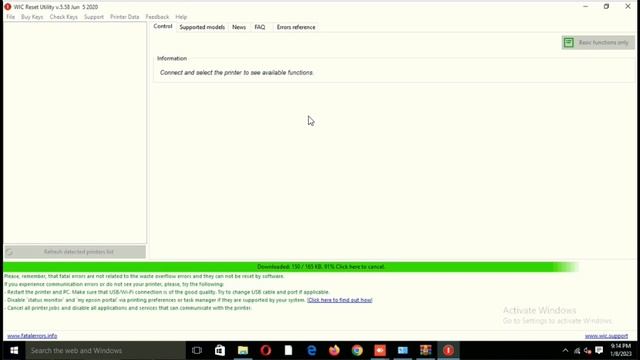640x360 pixels.
Task: Open the WinRAR taskbar icon
Action: pos(426,351)
